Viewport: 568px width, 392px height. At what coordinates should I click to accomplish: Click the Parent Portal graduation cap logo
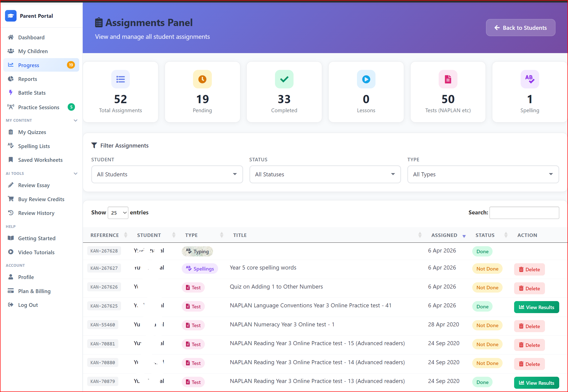(x=11, y=16)
